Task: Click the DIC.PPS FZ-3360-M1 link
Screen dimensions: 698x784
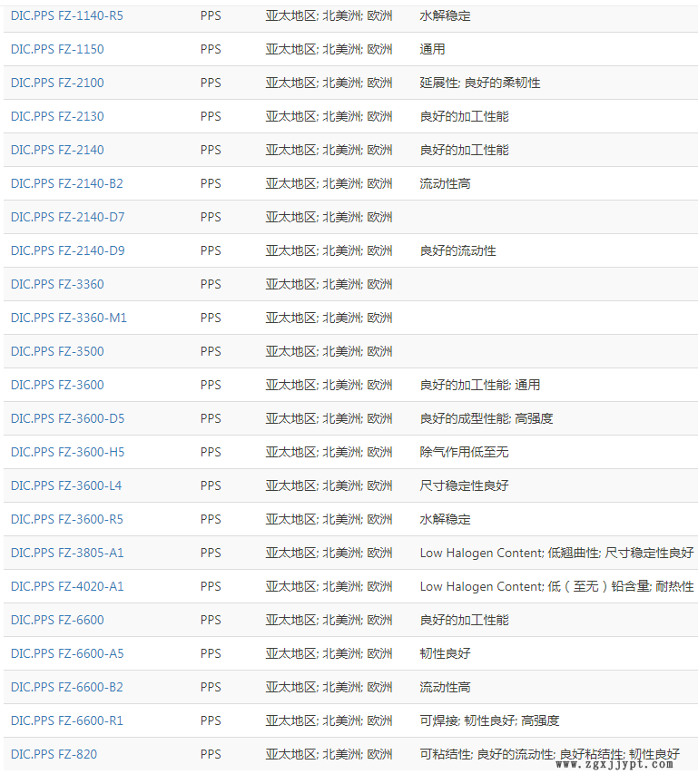Action: click(69, 318)
